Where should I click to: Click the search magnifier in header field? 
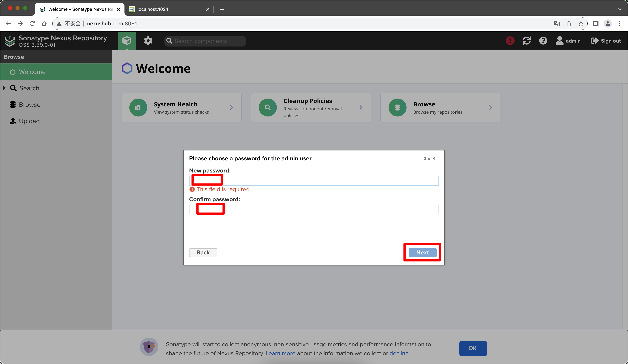click(x=169, y=41)
